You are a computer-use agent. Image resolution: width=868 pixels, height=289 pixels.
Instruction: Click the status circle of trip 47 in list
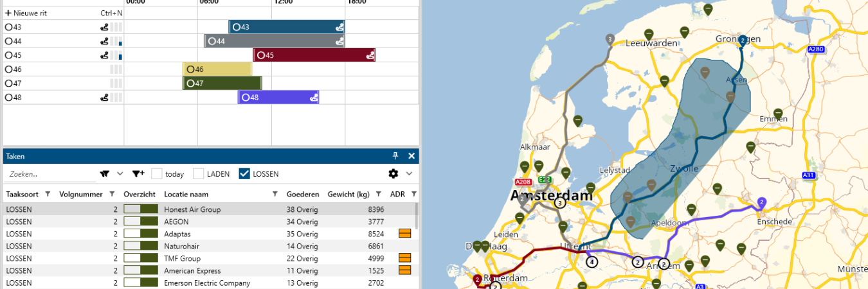pyautogui.click(x=9, y=83)
